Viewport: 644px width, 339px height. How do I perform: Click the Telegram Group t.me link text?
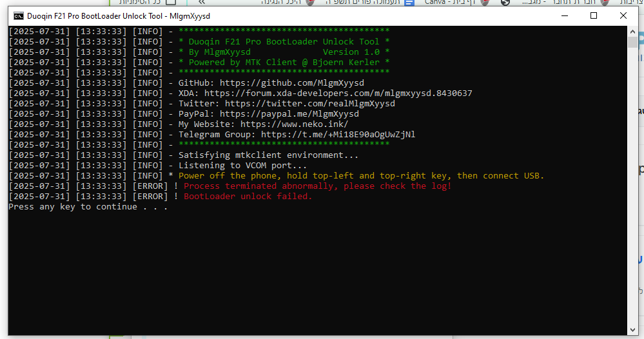[338, 135]
